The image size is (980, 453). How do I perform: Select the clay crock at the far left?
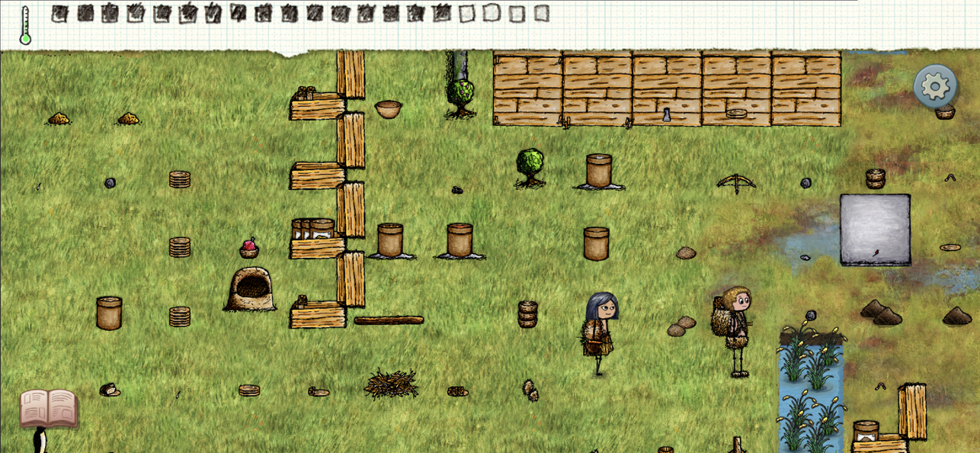[x=109, y=313]
